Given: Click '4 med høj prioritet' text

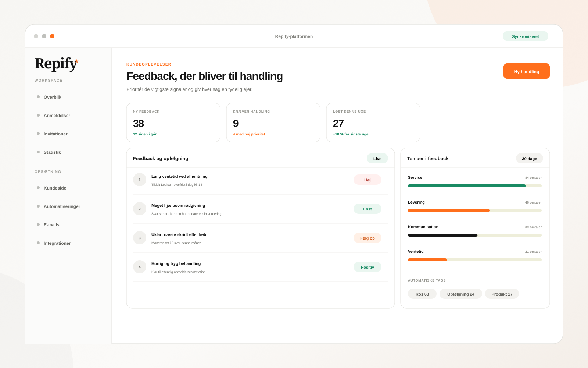Looking at the screenshot, I should coord(249,134).
